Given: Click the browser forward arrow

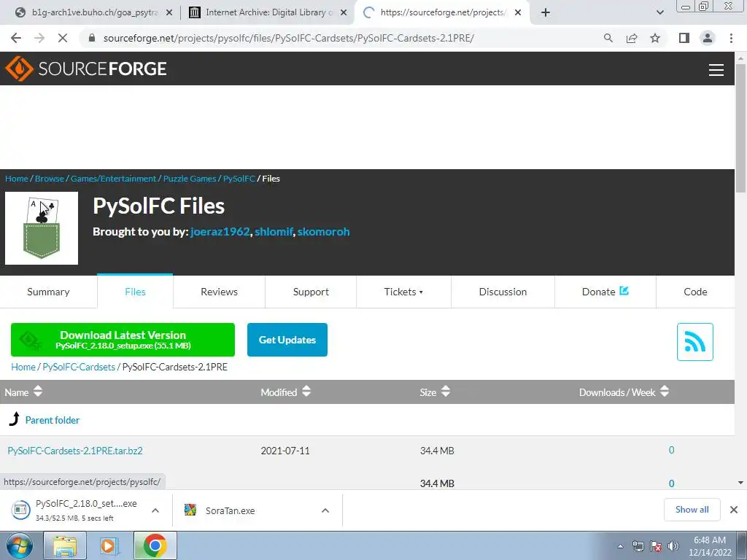Looking at the screenshot, I should click(39, 38).
